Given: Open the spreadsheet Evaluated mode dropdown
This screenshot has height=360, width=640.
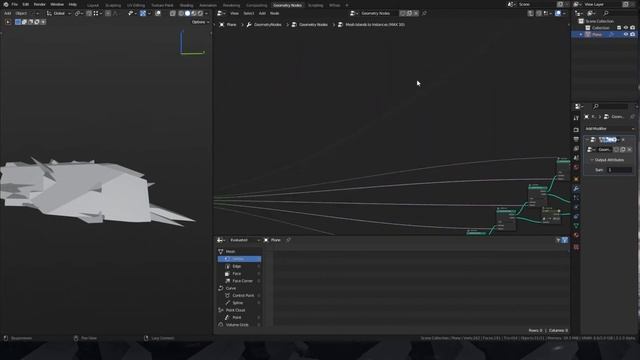Looking at the screenshot, I should coord(243,240).
